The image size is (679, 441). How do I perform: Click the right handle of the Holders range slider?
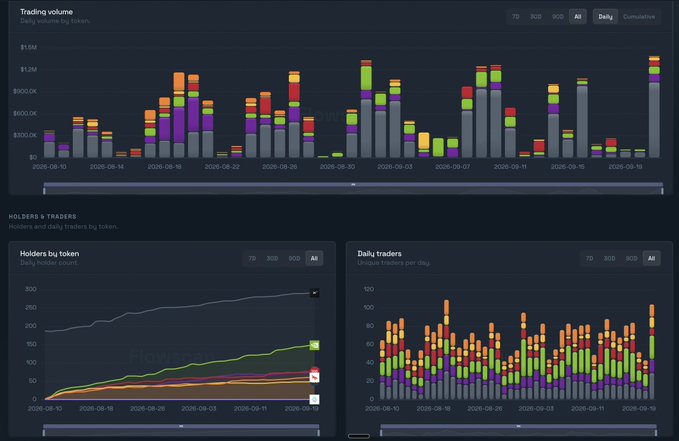(319, 432)
